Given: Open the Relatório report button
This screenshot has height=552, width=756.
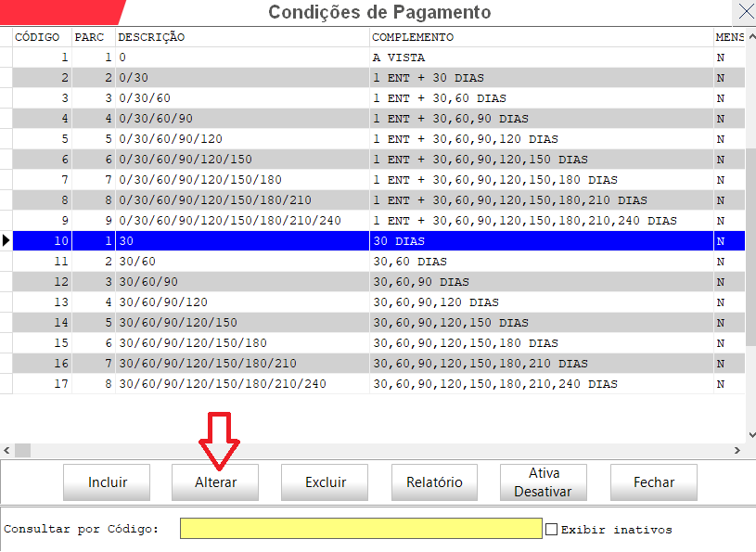Looking at the screenshot, I should click(434, 482).
